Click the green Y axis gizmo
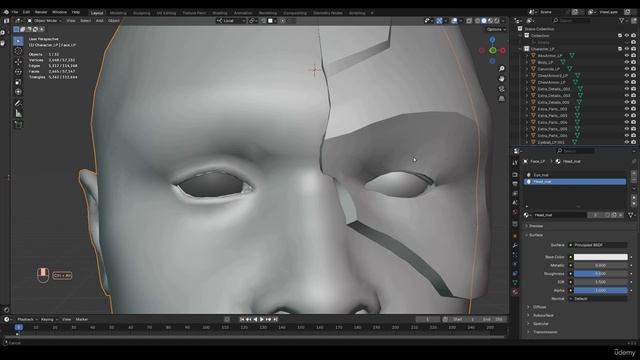The image size is (640, 360). point(493,51)
